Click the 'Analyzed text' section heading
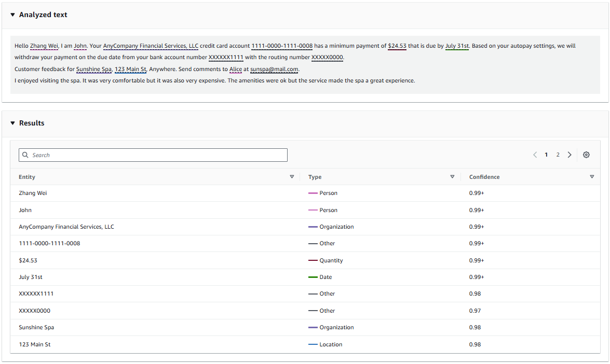 coord(43,15)
